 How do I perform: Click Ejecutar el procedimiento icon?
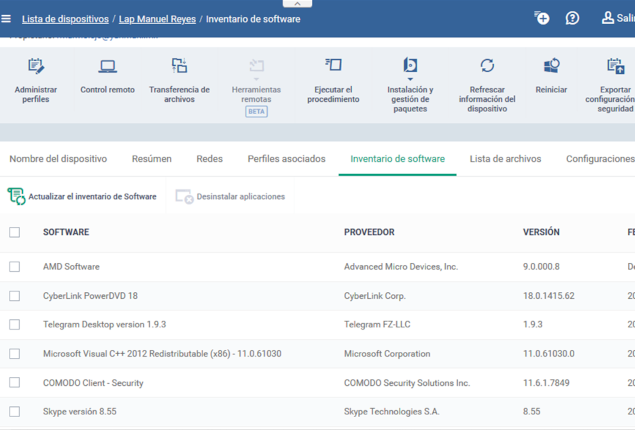click(x=333, y=65)
